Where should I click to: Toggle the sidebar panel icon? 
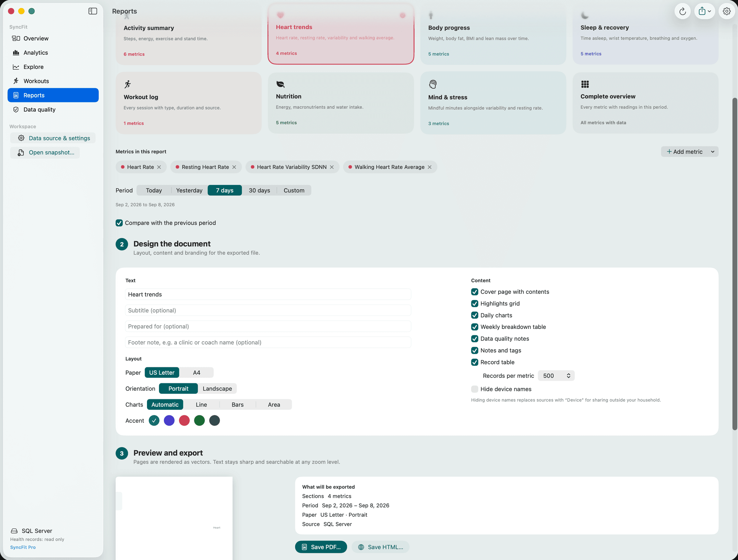pos(93,11)
